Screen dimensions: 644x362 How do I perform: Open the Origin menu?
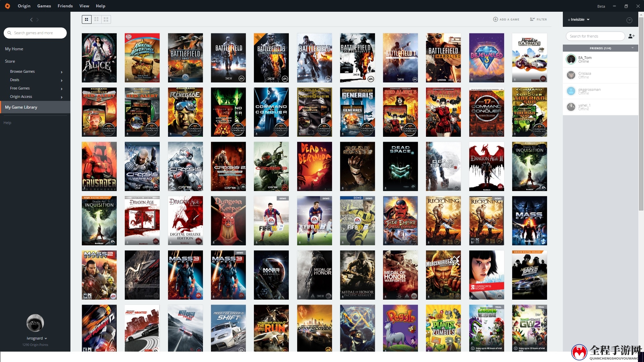coord(24,6)
